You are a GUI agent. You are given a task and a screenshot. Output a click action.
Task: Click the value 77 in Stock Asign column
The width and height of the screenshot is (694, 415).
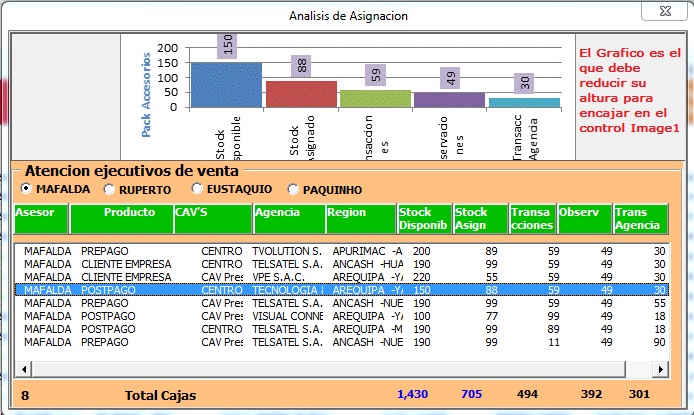[491, 316]
